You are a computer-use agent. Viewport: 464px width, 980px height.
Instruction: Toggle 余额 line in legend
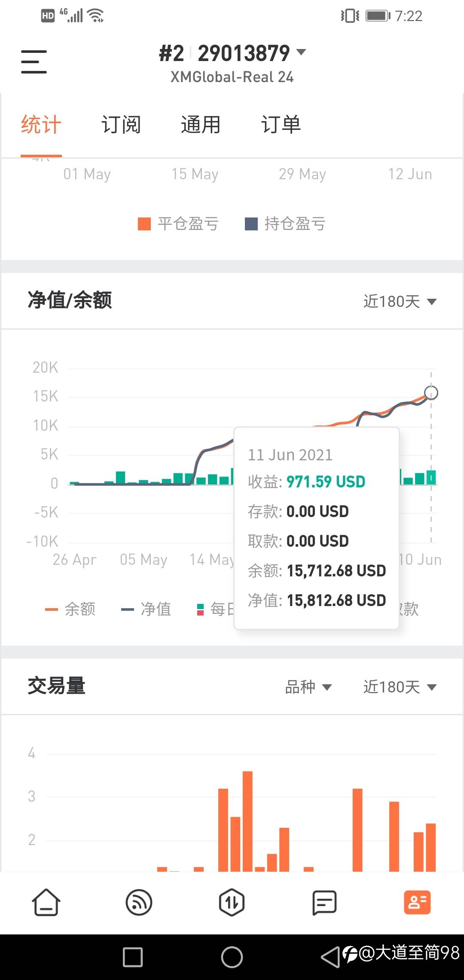(70, 609)
